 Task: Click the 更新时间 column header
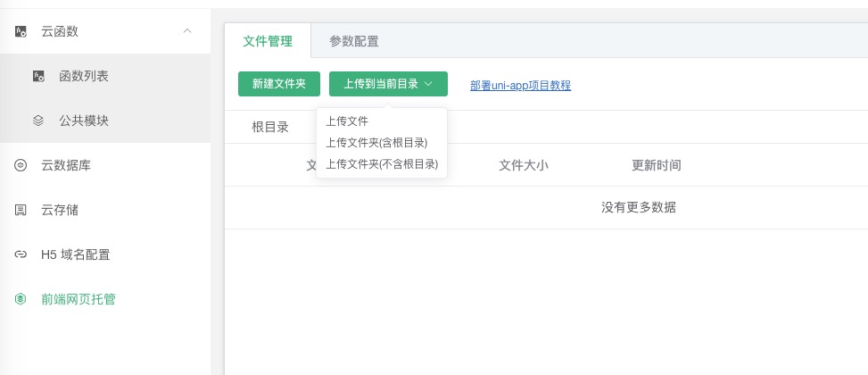657,165
